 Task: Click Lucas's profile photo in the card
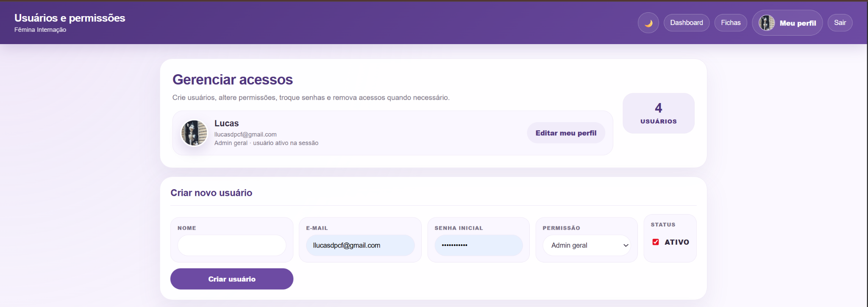pyautogui.click(x=194, y=133)
